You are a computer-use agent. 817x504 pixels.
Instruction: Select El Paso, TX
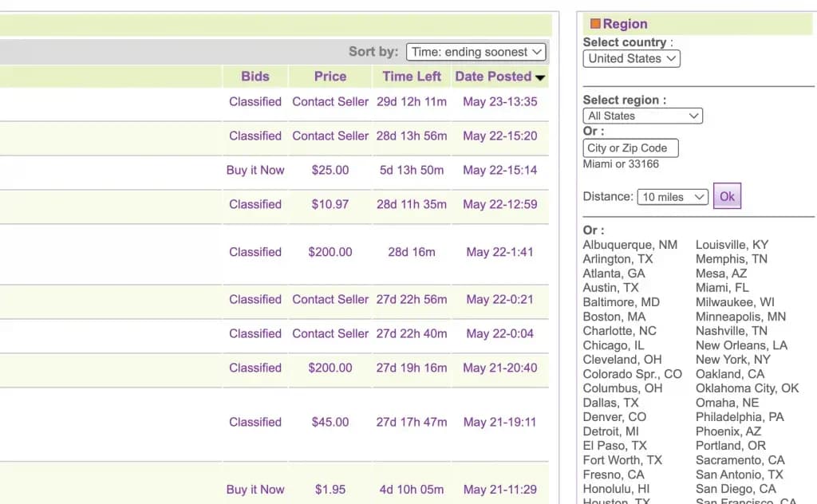[x=614, y=446]
